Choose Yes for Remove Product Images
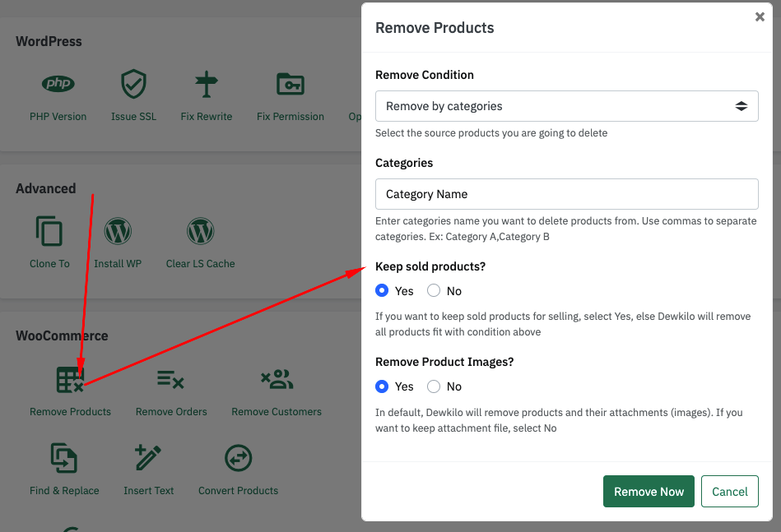The height and width of the screenshot is (532, 781). pyautogui.click(x=382, y=386)
